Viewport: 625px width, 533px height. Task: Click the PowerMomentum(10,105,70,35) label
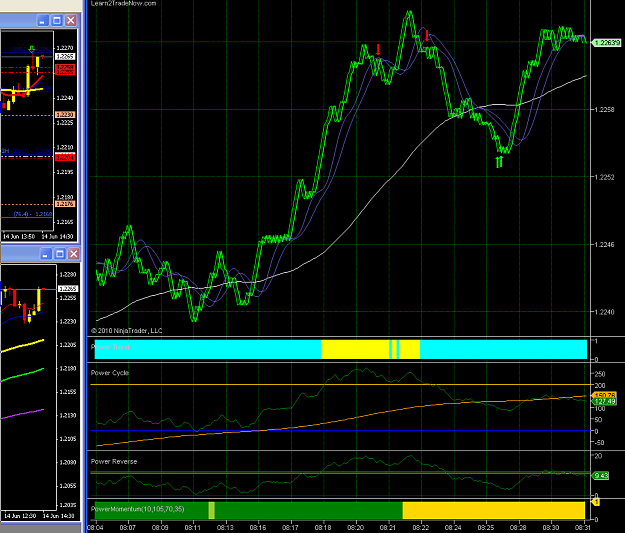click(138, 509)
